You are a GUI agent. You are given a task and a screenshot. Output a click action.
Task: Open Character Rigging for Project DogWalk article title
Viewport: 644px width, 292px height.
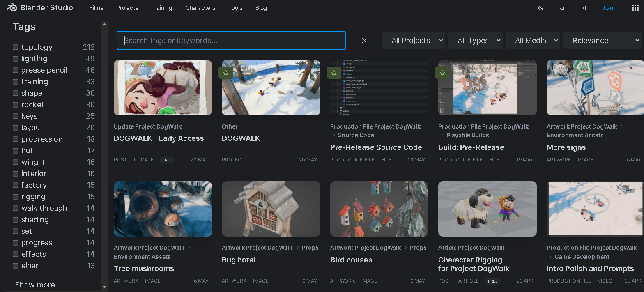click(x=474, y=264)
